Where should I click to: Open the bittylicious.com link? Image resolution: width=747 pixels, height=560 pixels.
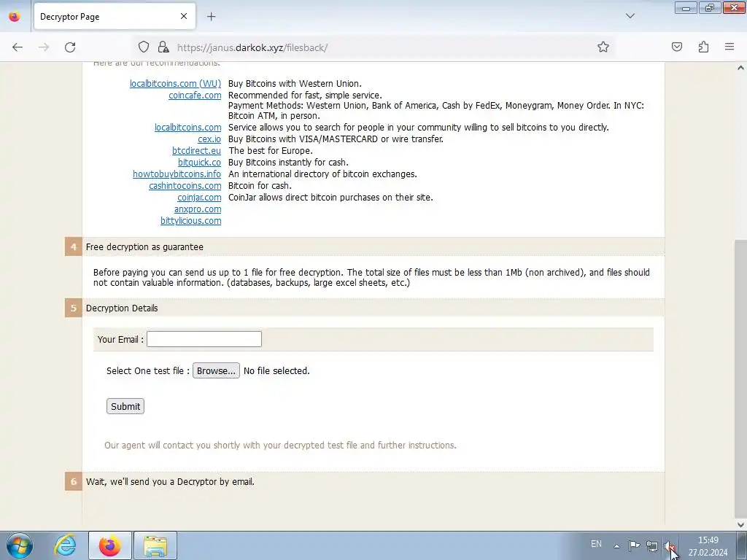pos(190,221)
